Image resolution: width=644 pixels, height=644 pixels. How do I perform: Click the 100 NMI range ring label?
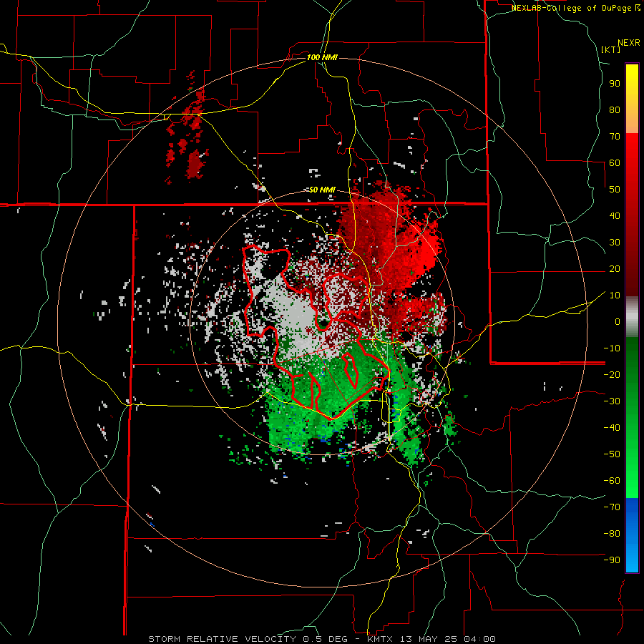click(322, 57)
